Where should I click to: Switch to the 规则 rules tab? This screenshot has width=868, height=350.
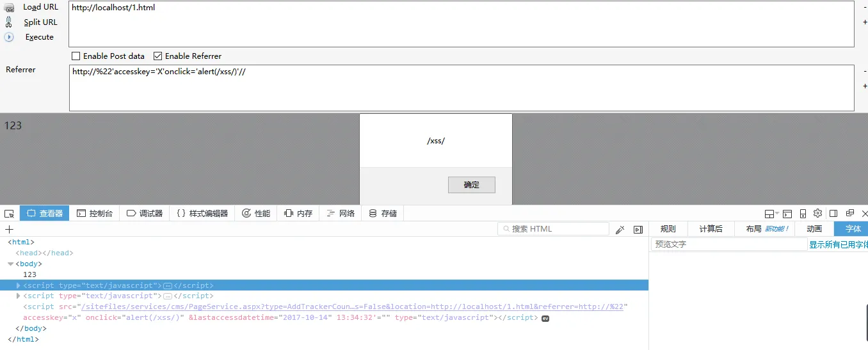[668, 229]
